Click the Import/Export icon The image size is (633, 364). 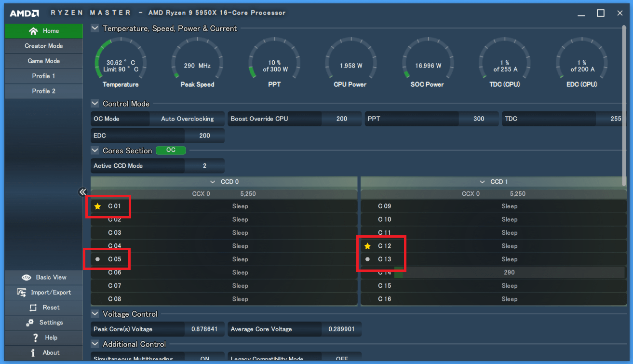(x=22, y=293)
